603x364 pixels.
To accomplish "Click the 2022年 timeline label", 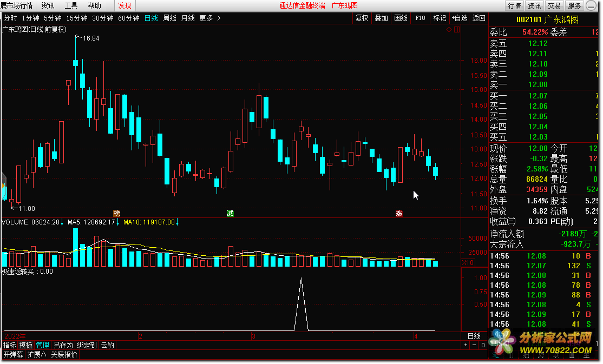I will pos(15,336).
